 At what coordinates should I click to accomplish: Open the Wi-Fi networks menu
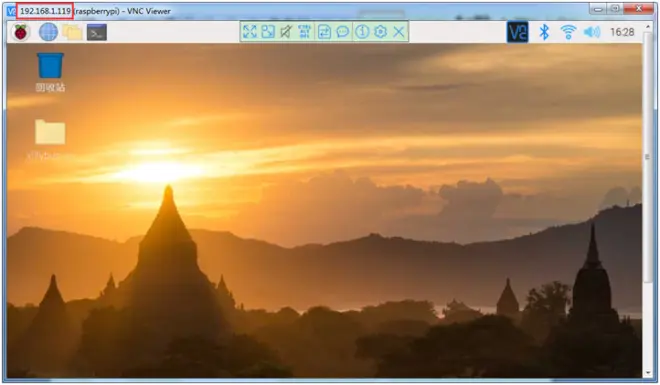pos(568,32)
